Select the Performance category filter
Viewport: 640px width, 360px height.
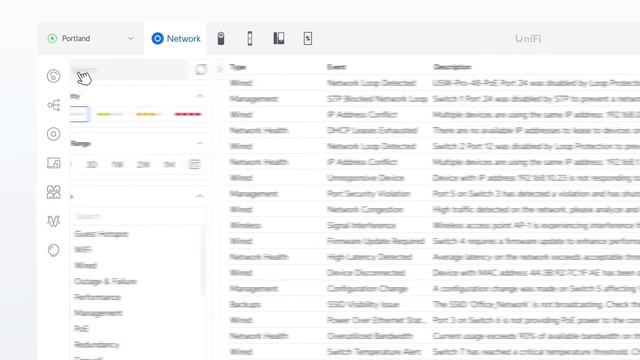click(97, 297)
